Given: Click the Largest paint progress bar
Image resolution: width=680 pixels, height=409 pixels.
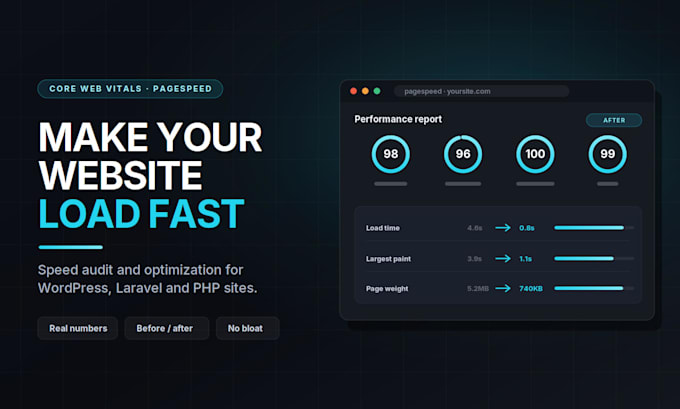Looking at the screenshot, I should pos(594,258).
